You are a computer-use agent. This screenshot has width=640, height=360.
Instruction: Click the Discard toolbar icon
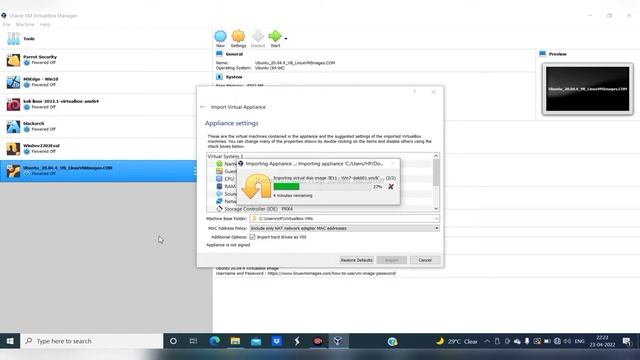[258, 39]
